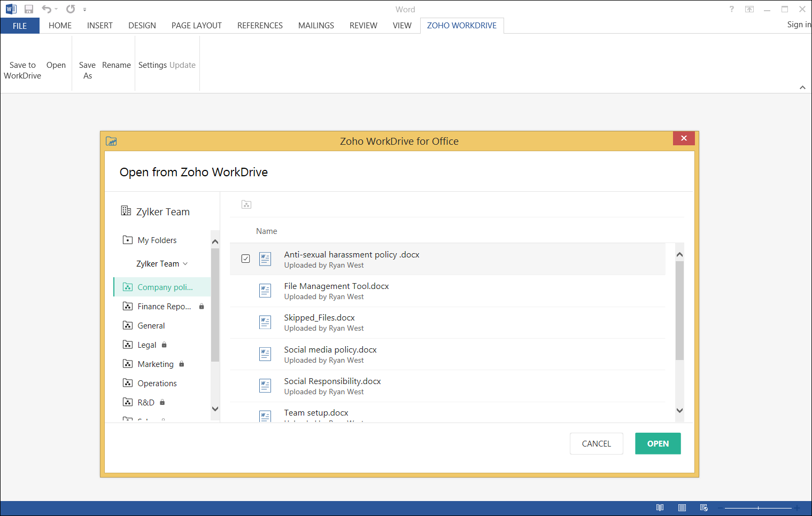This screenshot has height=516, width=812.
Task: Switch to Read Mode view icon
Action: [x=660, y=507]
